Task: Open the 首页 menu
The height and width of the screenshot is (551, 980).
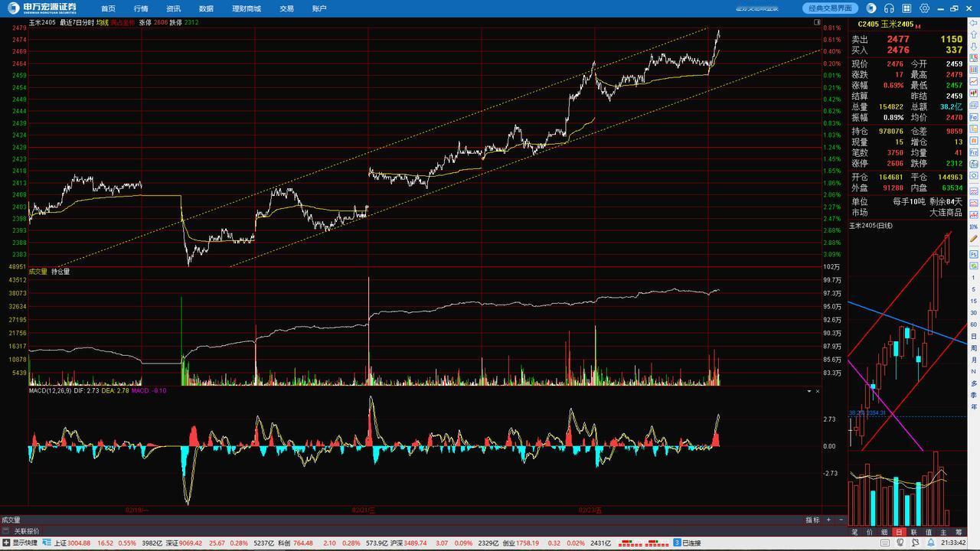Action: 108,8
